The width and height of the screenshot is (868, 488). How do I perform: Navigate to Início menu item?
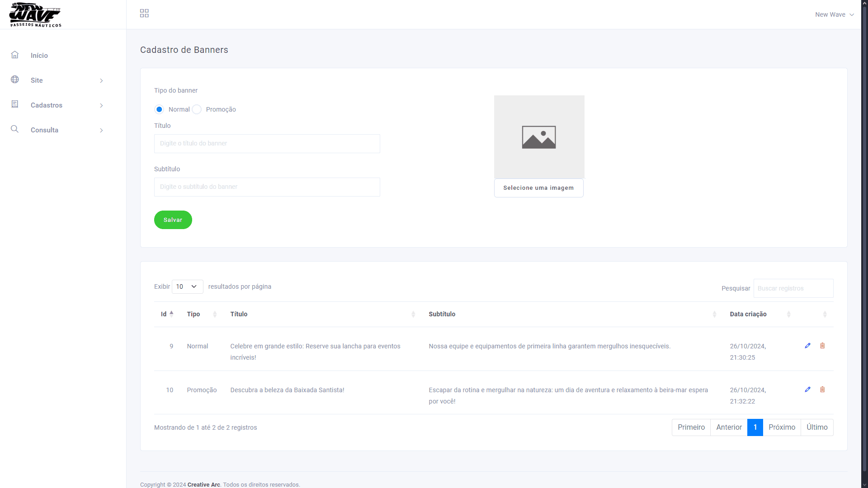pos(39,55)
